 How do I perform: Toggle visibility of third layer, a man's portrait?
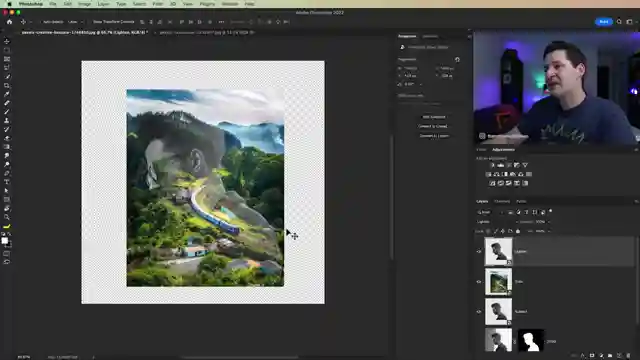pos(479,311)
